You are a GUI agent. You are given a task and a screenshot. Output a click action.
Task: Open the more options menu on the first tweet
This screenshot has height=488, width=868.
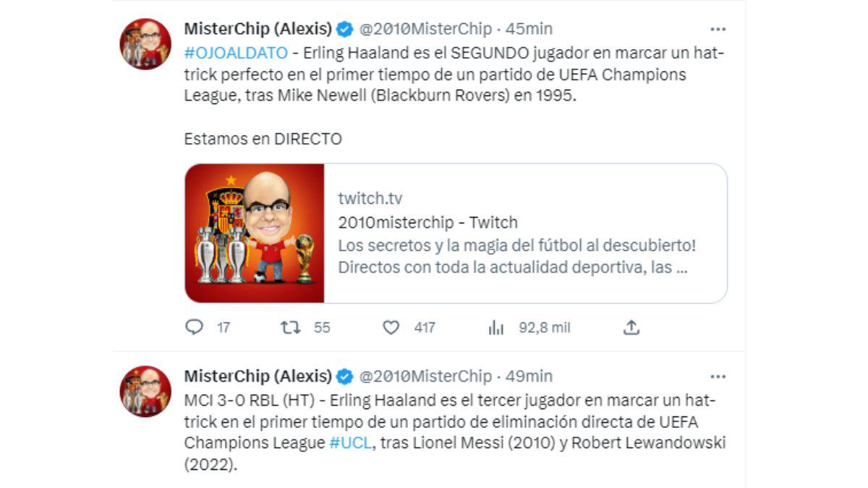(718, 28)
